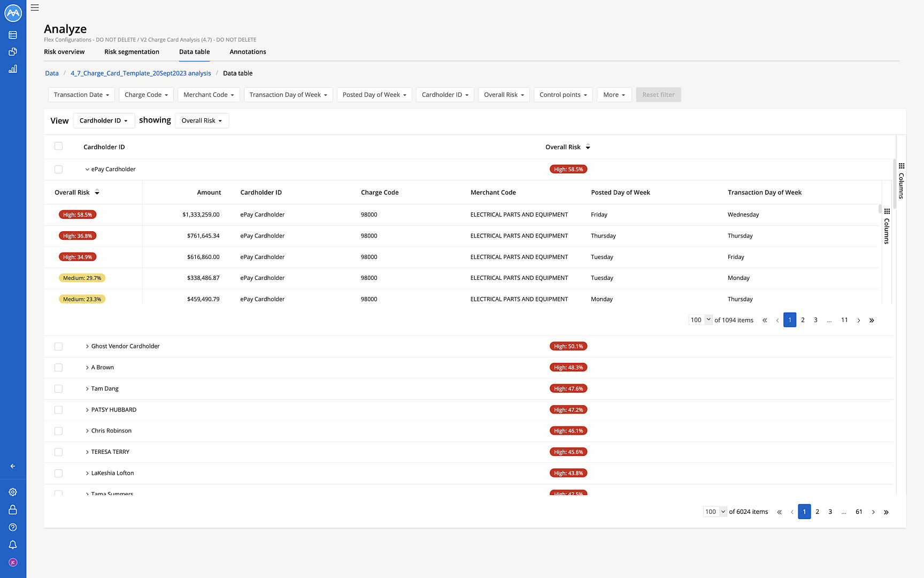
Task: Go to last page of 6024 items
Action: [x=886, y=512]
